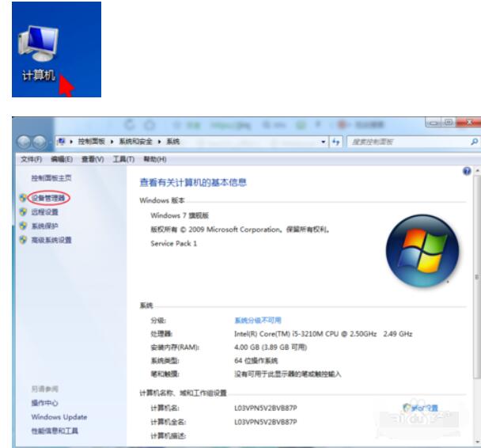Open the 帮助(H) menu
This screenshot has height=448, width=481.
(x=155, y=159)
